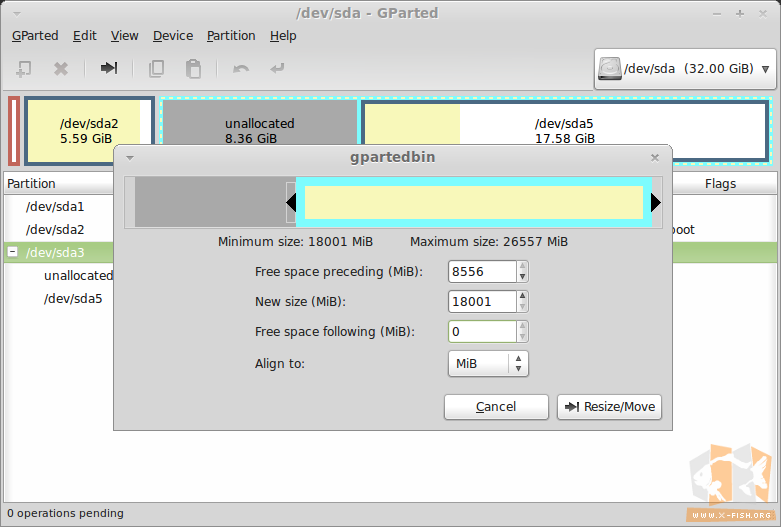The image size is (781, 527).
Task: Increase the Free space following value
Action: pos(522,326)
